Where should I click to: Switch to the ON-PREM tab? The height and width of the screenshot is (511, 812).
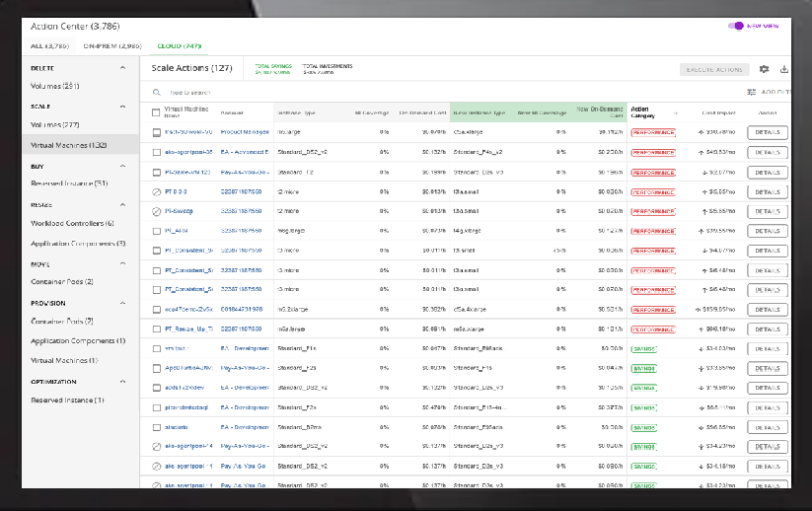point(112,46)
